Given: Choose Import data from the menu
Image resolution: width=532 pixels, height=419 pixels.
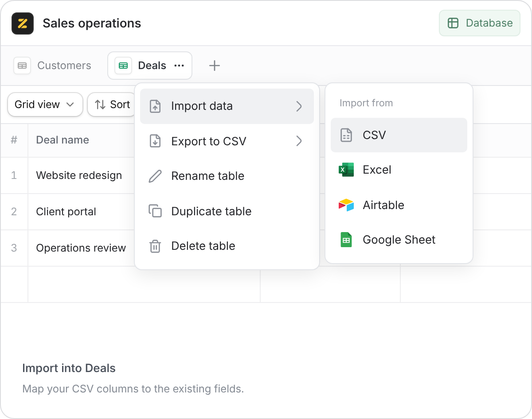Looking at the screenshot, I should pyautogui.click(x=227, y=106).
